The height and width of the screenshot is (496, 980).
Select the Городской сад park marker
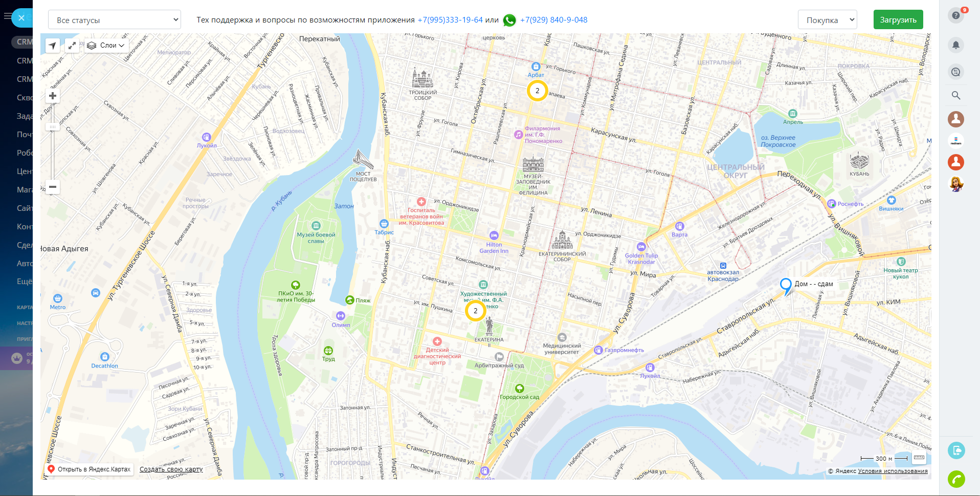click(520, 389)
